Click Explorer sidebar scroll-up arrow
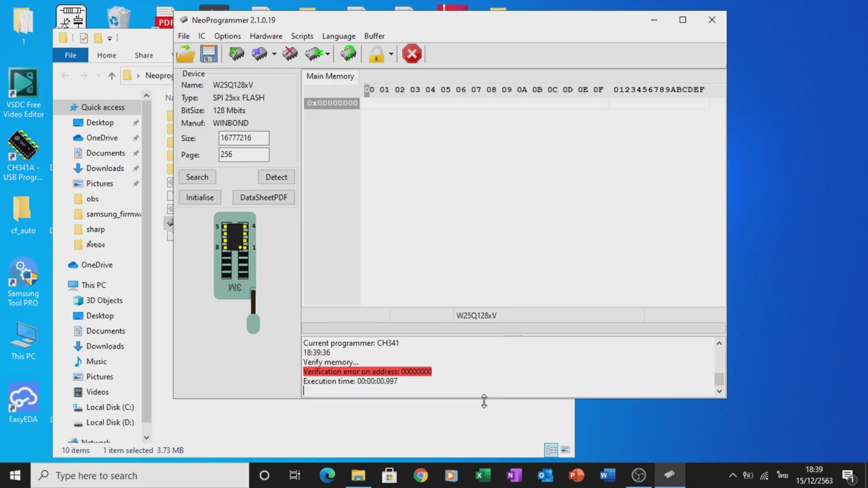The height and width of the screenshot is (488, 868). (146, 95)
